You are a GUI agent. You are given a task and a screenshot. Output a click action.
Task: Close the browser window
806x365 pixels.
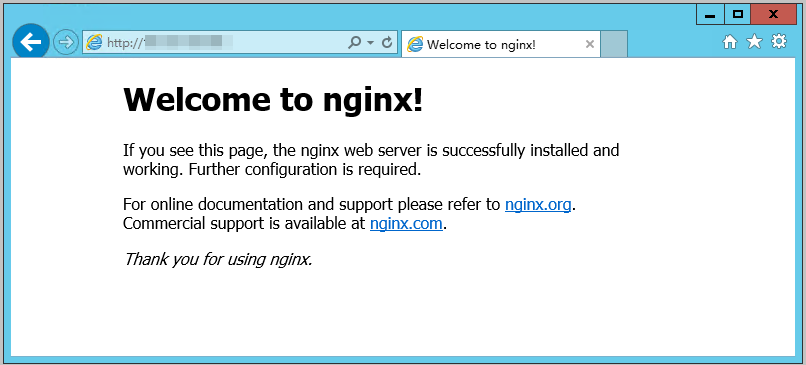pos(773,14)
